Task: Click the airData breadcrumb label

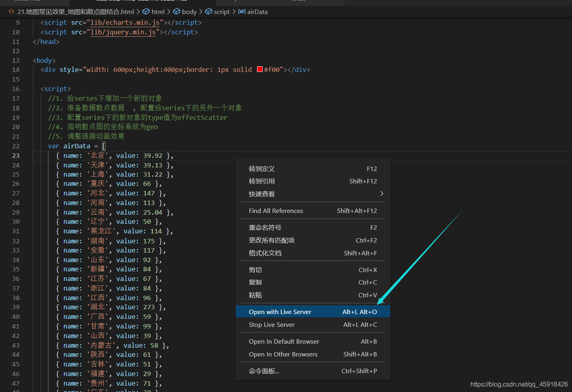Action: point(257,12)
